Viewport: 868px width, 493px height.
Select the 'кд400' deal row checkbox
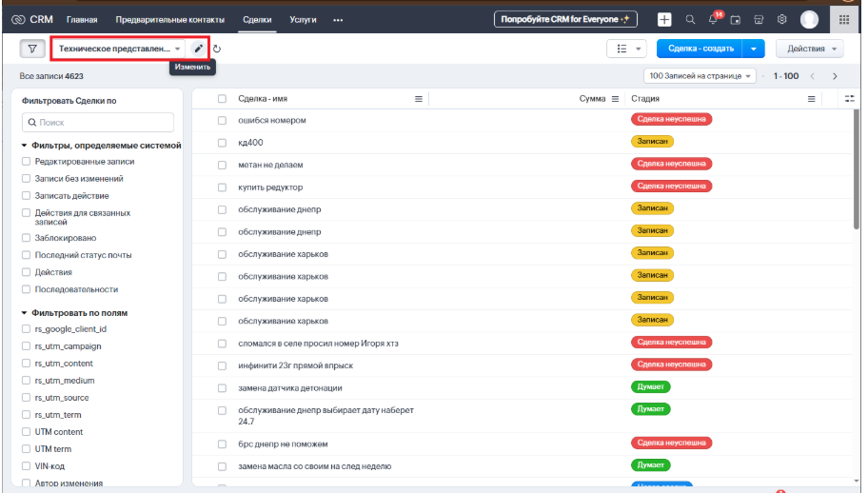[222, 142]
